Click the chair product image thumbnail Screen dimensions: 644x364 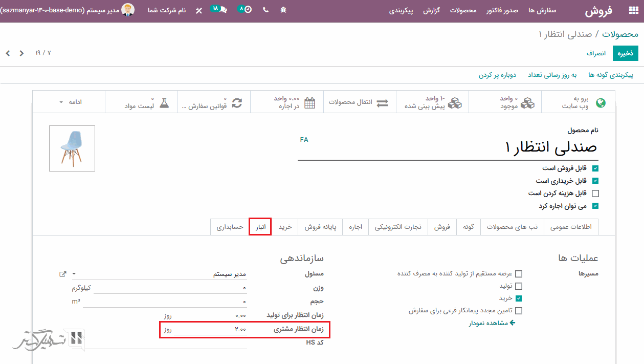pyautogui.click(x=72, y=148)
